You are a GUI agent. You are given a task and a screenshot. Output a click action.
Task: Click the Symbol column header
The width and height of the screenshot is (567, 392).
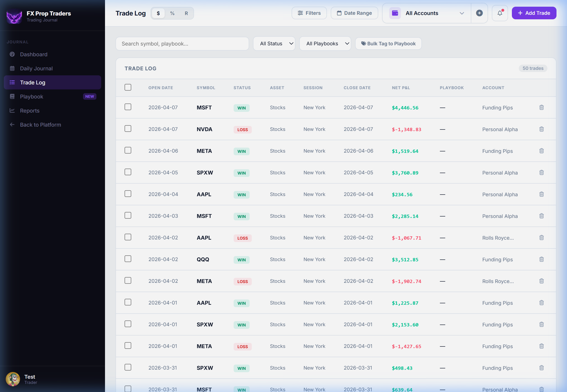coord(206,88)
